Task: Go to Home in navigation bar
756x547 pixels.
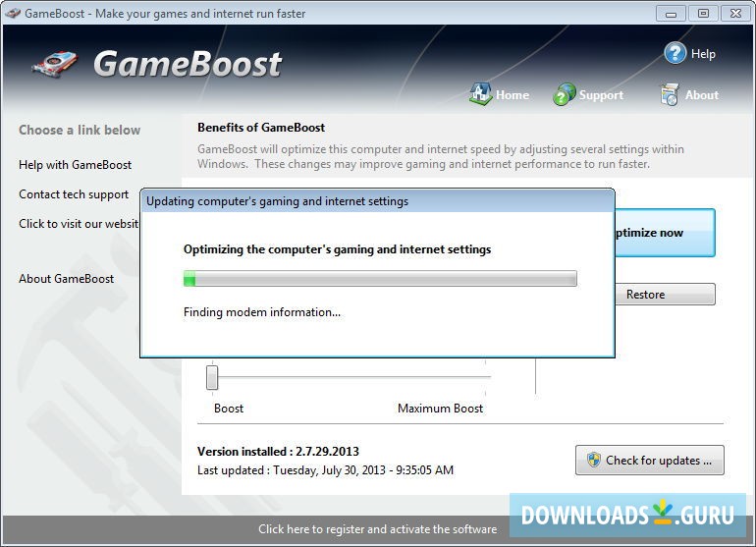Action: (513, 95)
